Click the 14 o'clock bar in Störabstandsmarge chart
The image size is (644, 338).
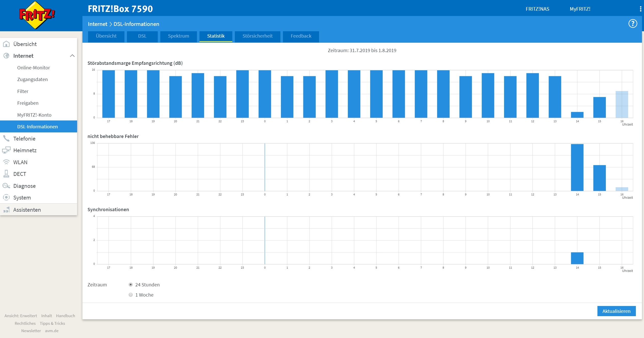coord(577,115)
